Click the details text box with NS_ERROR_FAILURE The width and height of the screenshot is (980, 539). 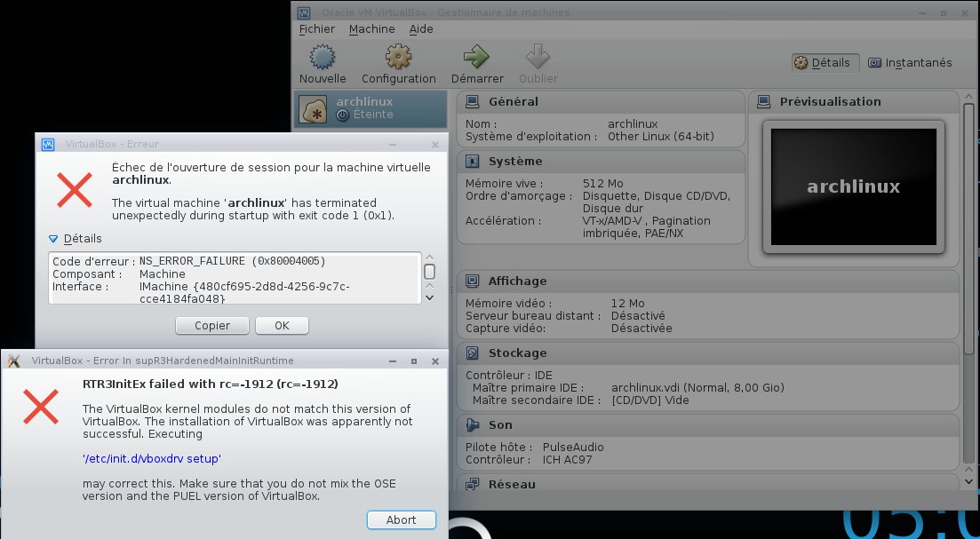tap(235, 279)
